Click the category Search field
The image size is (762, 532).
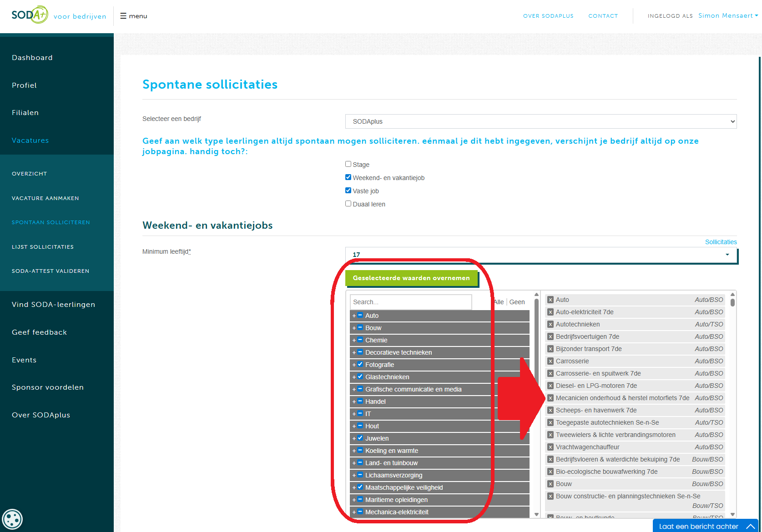pos(410,302)
